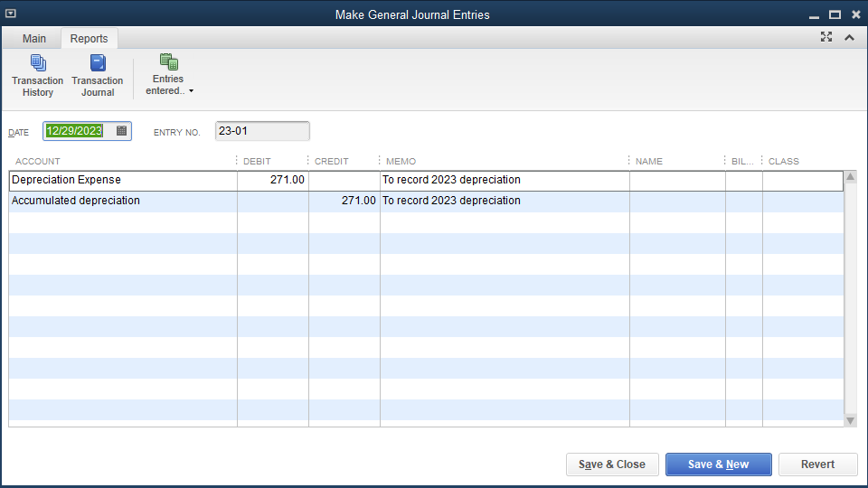The width and height of the screenshot is (868, 488).
Task: Click the CLASS column header
Action: coord(783,162)
